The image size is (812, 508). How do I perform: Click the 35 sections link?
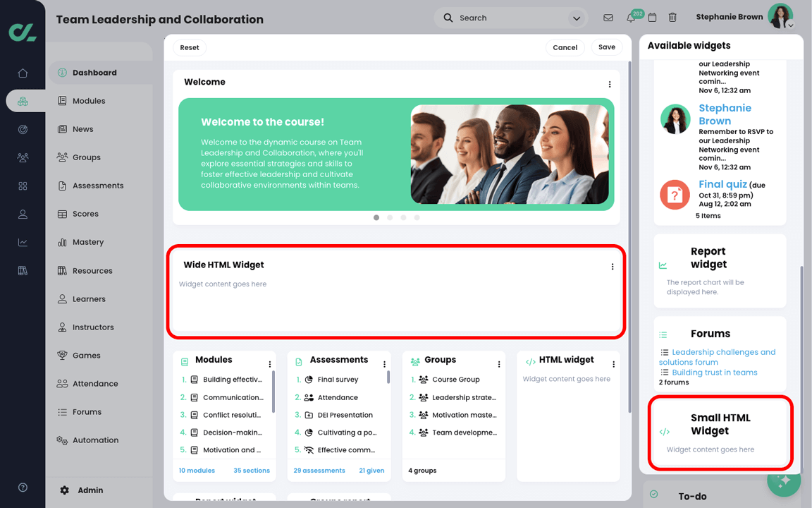252,471
